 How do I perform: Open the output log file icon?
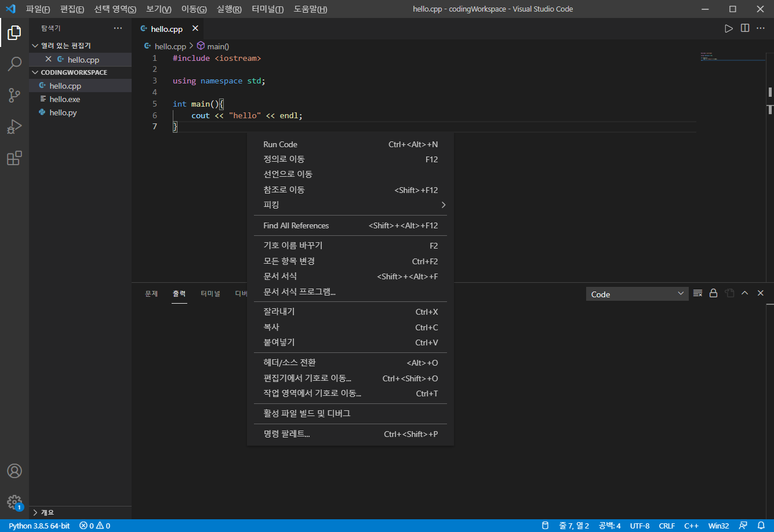(729, 293)
